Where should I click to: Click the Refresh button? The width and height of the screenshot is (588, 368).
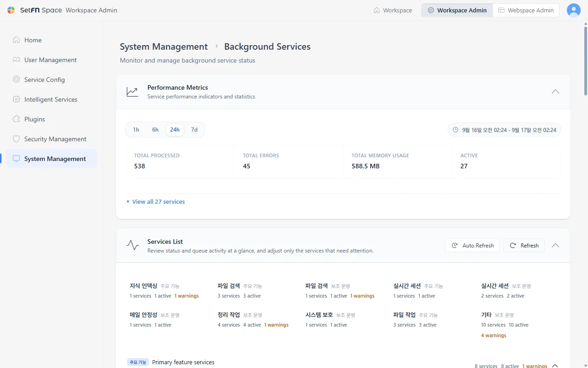tap(524, 246)
